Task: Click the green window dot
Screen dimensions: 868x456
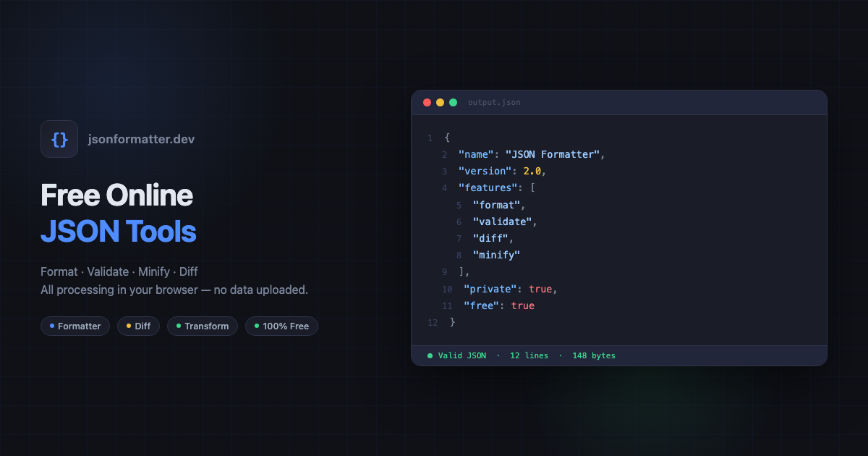Action: point(453,102)
